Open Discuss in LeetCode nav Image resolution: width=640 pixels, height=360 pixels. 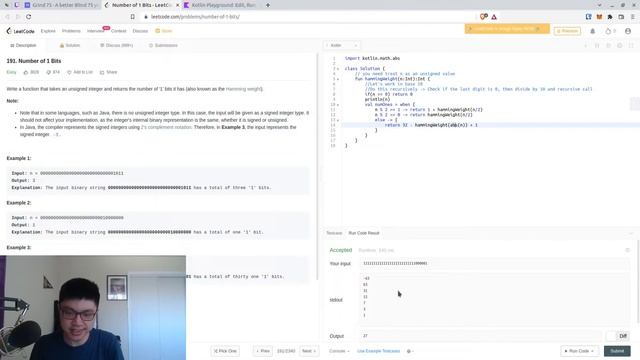click(140, 31)
